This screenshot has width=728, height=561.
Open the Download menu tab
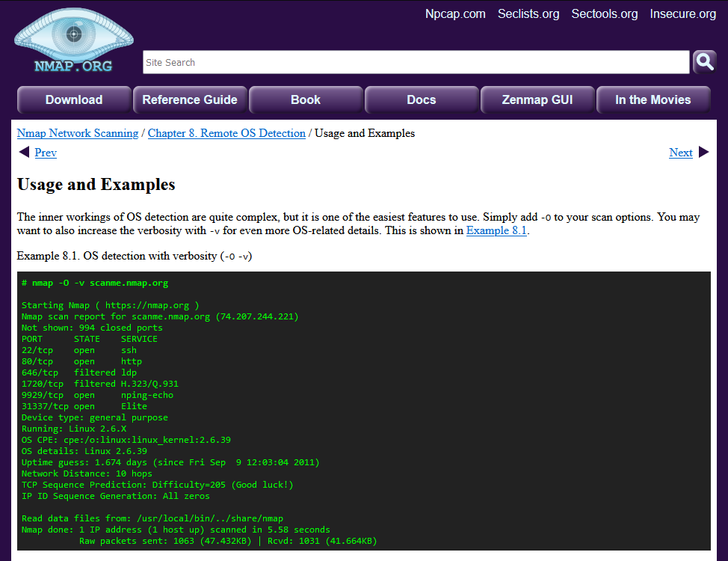pyautogui.click(x=74, y=99)
